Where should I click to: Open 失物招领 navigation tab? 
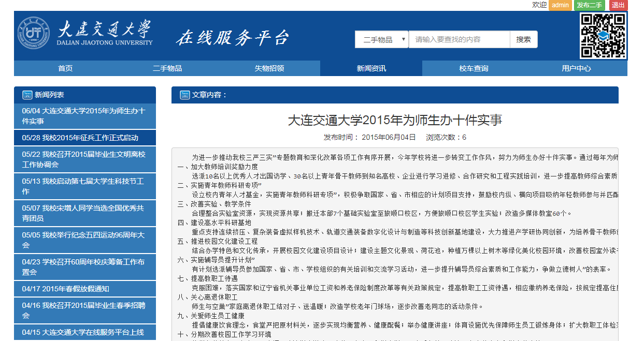click(x=269, y=68)
